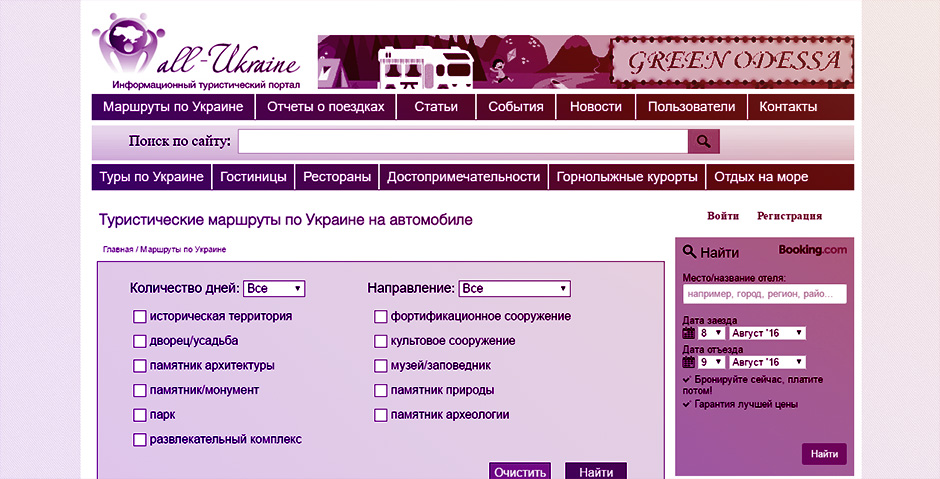
Task: Select the фортификационное сооружение checkbox
Action: tap(381, 317)
